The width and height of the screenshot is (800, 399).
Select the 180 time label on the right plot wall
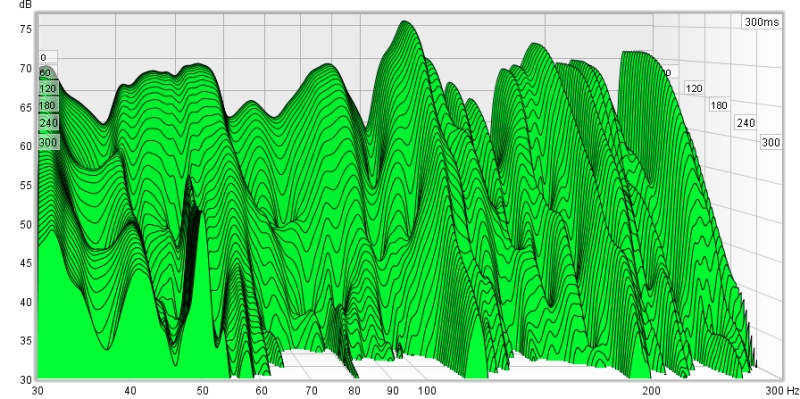pyautogui.click(x=719, y=106)
